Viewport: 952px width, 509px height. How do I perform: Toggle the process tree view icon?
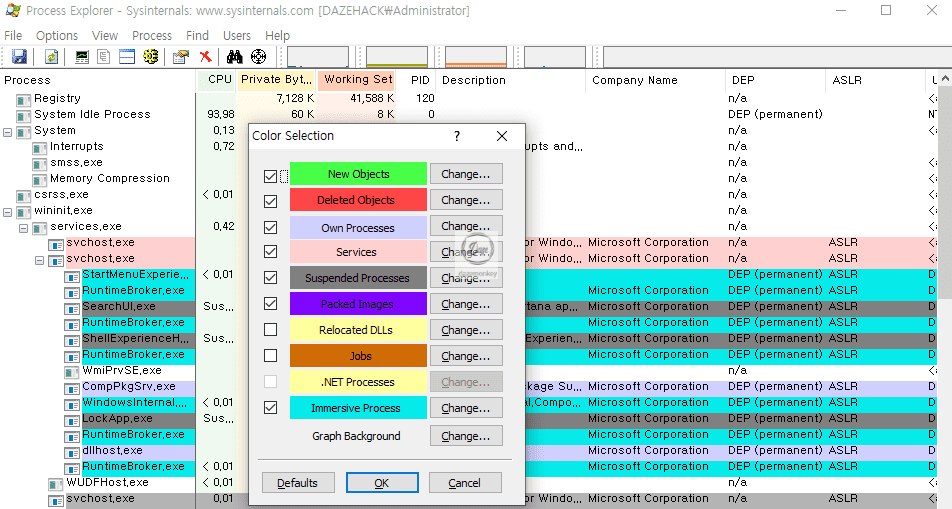point(104,56)
